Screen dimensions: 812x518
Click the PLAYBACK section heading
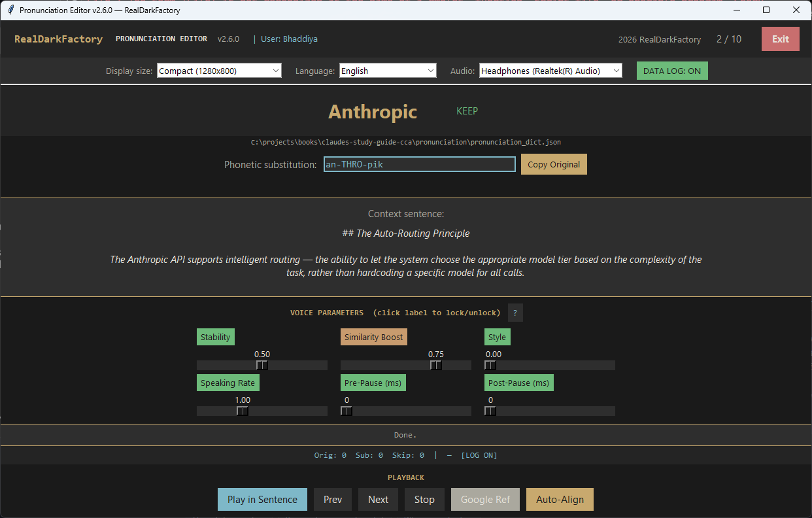pyautogui.click(x=406, y=477)
